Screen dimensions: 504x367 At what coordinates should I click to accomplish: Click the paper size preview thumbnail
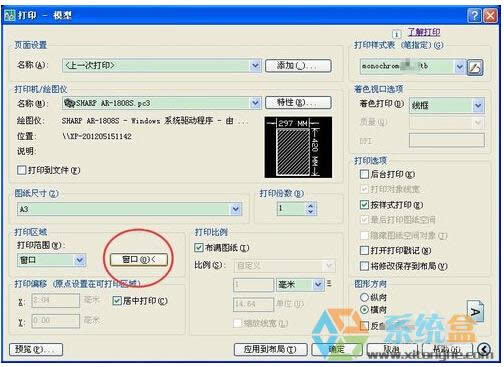(298, 147)
